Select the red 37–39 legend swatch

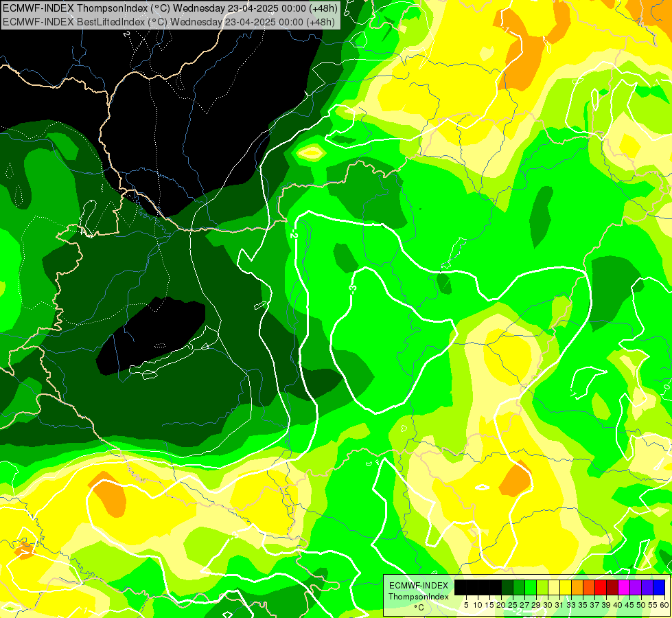pyautogui.click(x=601, y=588)
